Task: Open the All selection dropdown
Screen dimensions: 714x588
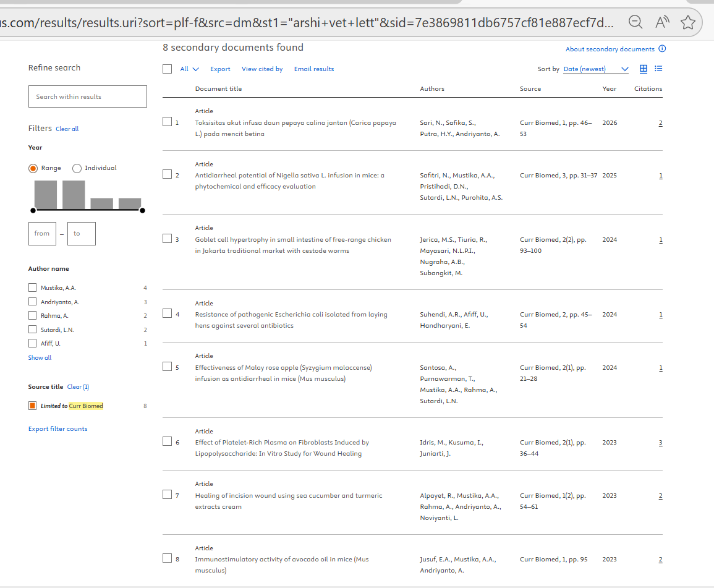Action: point(190,69)
